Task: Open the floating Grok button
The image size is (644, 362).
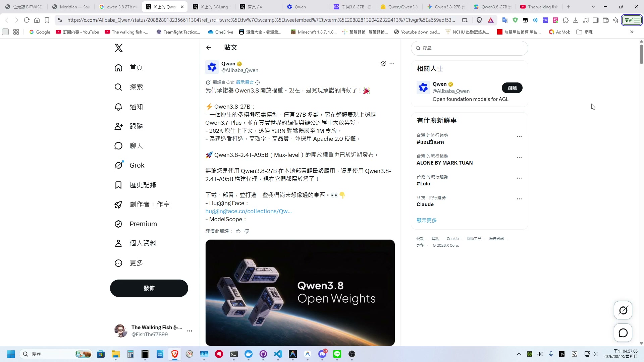Action: tap(623, 310)
